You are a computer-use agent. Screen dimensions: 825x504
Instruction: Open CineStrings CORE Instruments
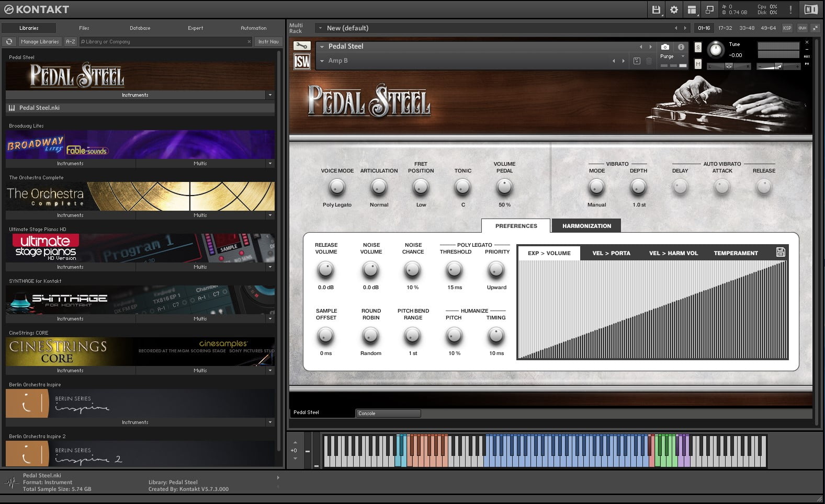pyautogui.click(x=70, y=371)
